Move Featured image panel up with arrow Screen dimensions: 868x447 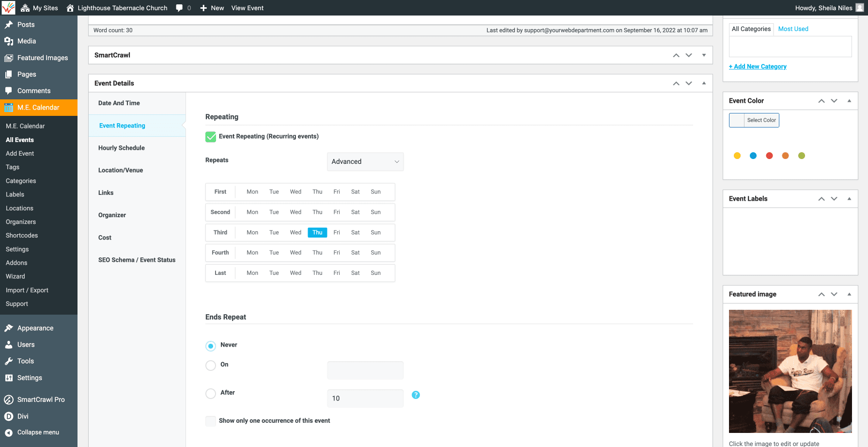821,294
